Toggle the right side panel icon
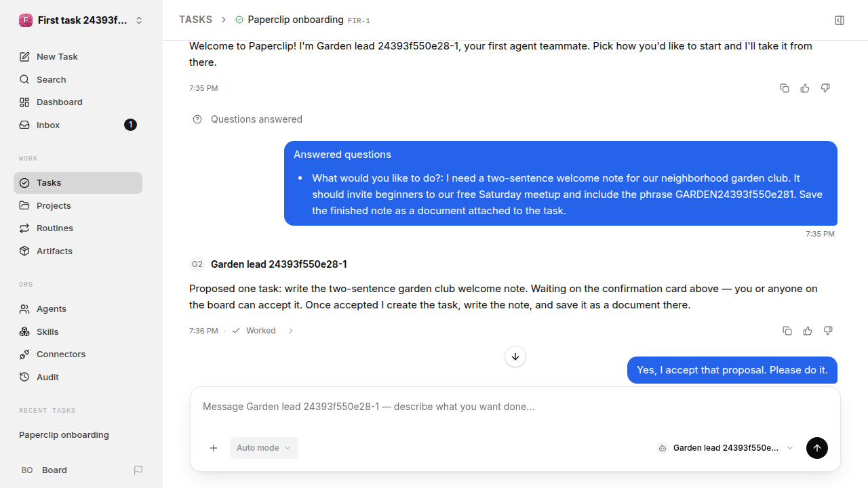 tap(840, 20)
